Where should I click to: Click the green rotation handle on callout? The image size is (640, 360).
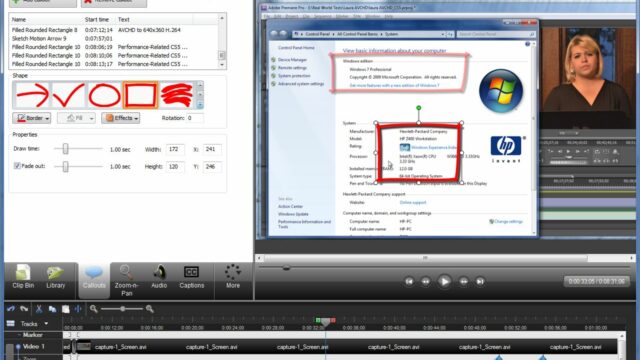pyautogui.click(x=418, y=108)
